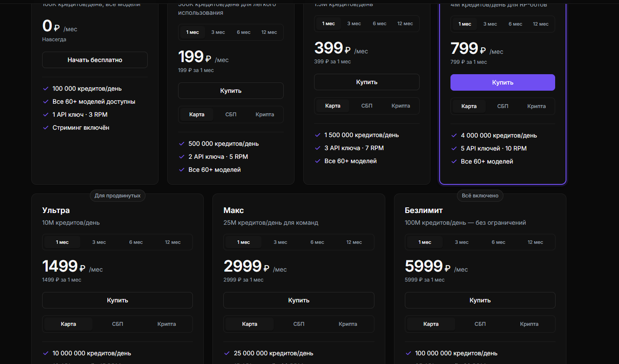Screen dimensions: 619x364
Task: Choose Крипта payment for the Ультра plan
Action: point(166,324)
